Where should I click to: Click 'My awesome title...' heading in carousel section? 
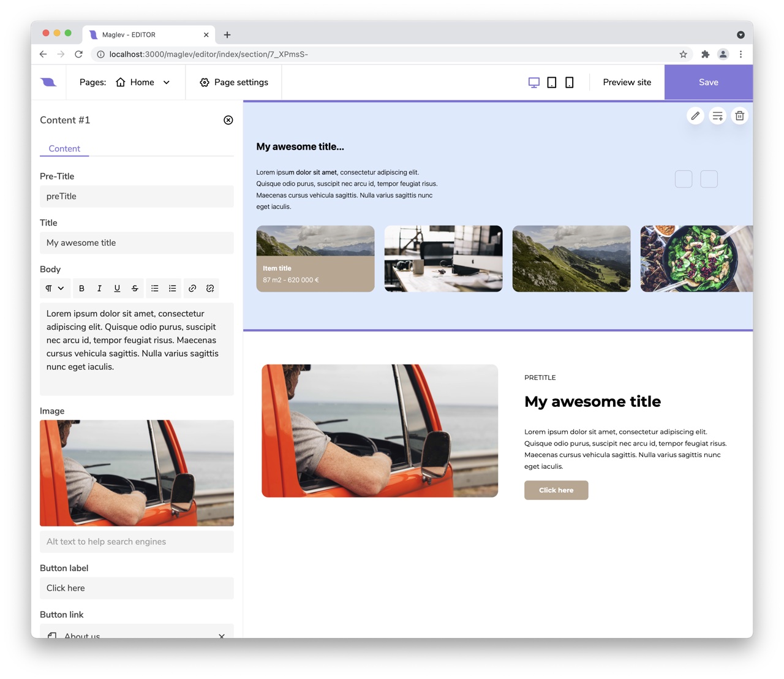300,146
